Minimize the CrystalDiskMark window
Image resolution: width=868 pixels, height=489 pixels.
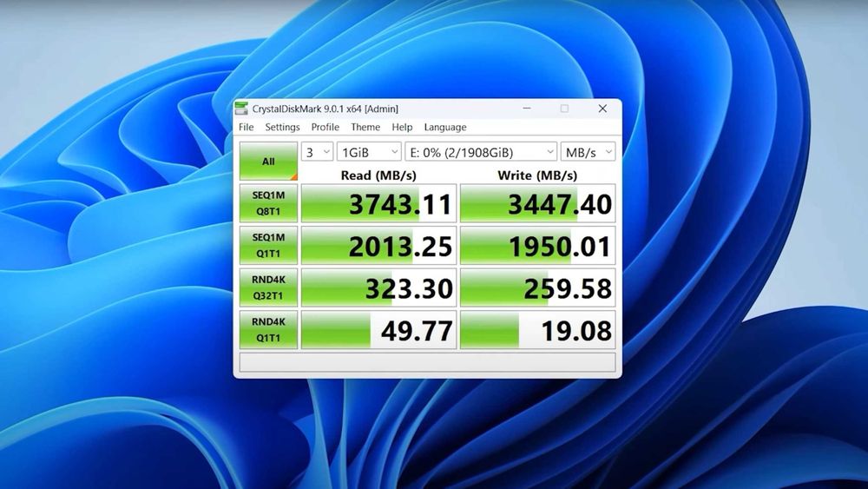point(527,109)
